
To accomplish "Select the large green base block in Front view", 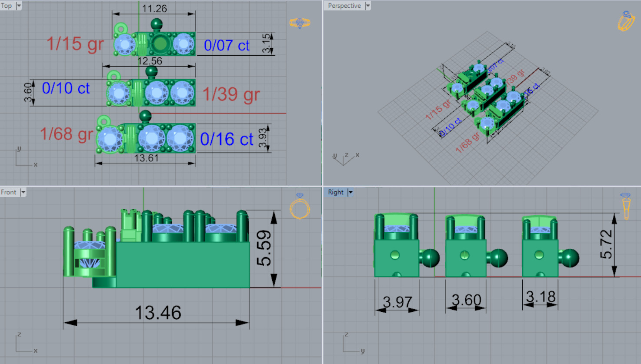I will [x=183, y=264].
